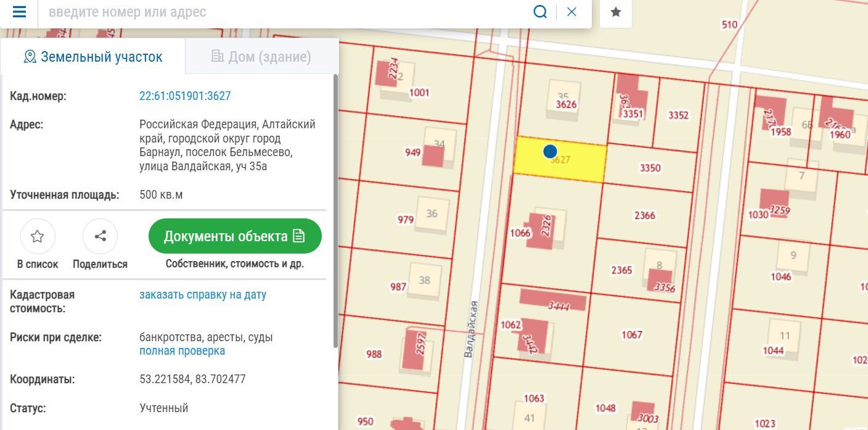Select parcel 979 on the map
Viewport: 868px width, 430px height.
tap(406, 220)
